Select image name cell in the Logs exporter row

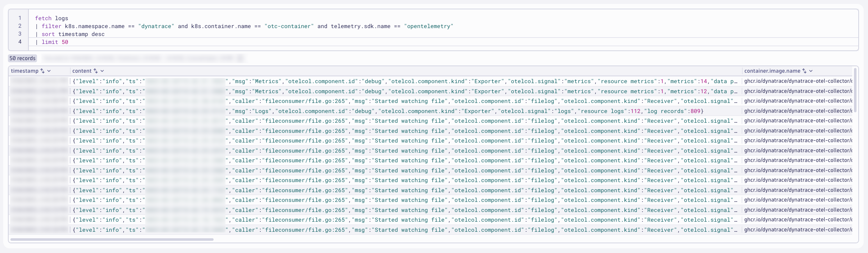pos(798,111)
